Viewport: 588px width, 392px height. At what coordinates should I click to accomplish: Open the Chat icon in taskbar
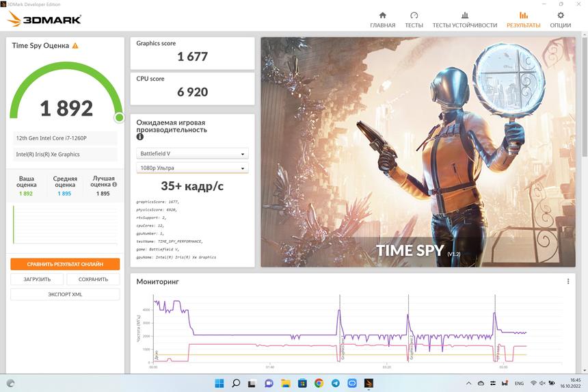tap(269, 383)
